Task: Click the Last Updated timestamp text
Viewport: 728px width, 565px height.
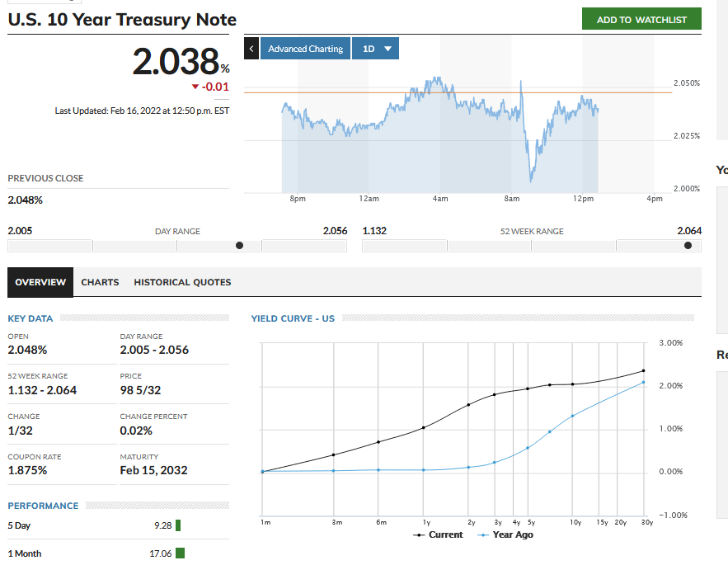Action: (142, 111)
